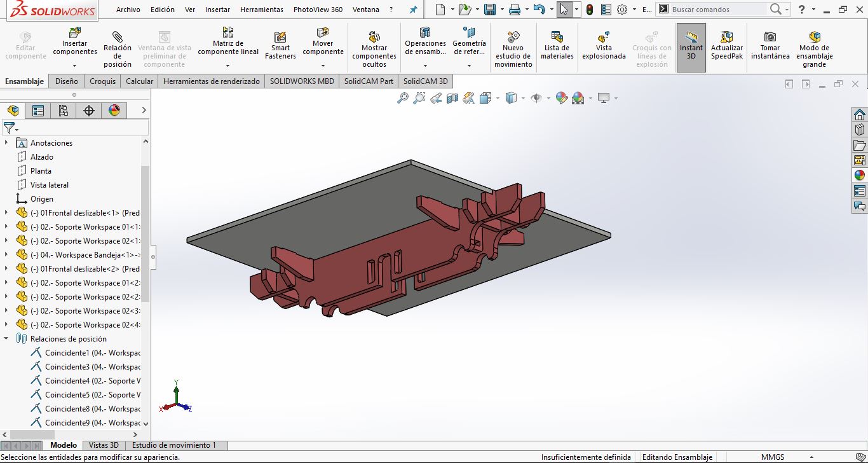Open the Herramientas menu
868x463 pixels.
261,10
